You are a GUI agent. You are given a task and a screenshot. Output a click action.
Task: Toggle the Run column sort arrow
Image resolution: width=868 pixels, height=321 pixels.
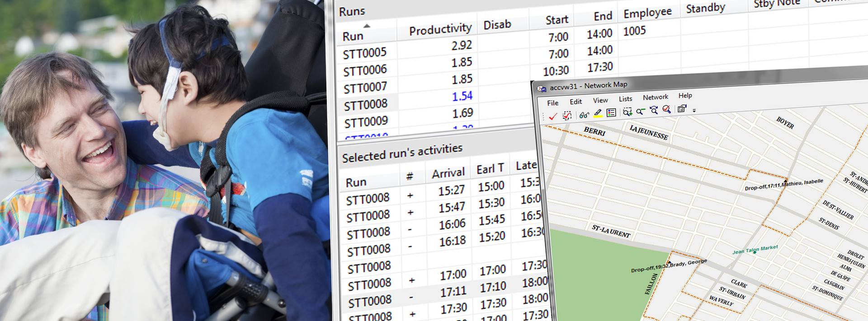click(x=367, y=26)
